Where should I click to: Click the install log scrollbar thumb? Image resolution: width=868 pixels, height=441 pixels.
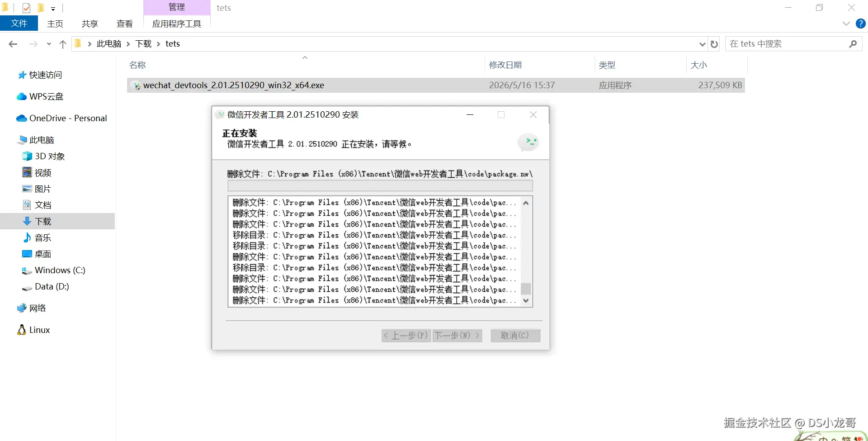coord(526,289)
